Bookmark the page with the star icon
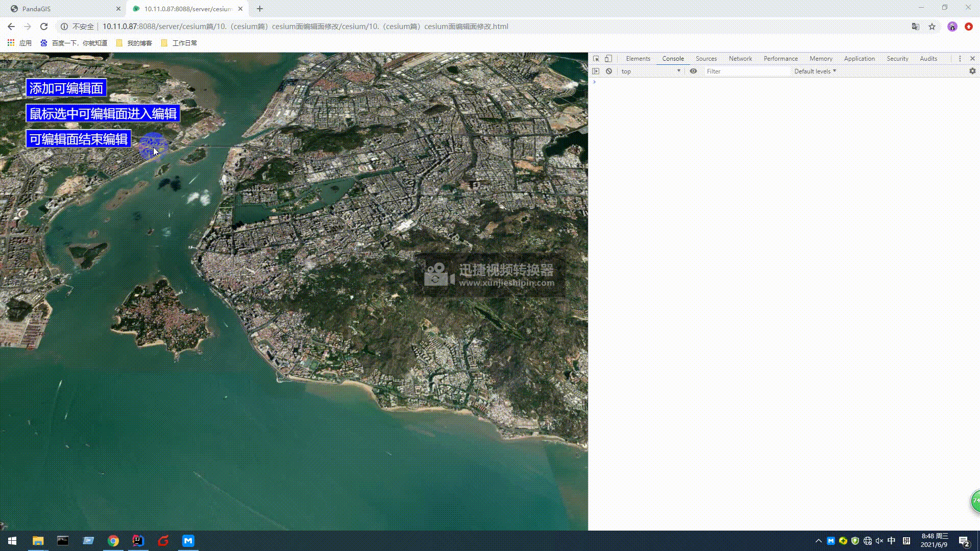 932,27
